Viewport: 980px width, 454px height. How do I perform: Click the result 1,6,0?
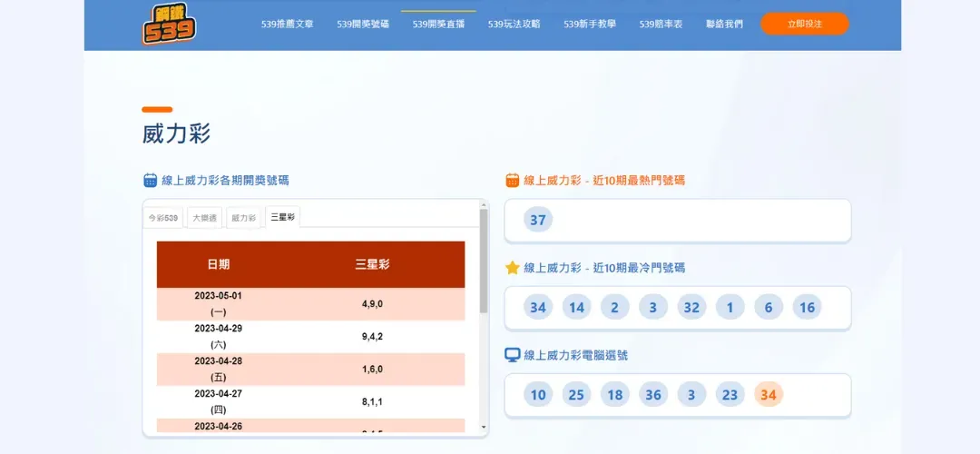373,369
